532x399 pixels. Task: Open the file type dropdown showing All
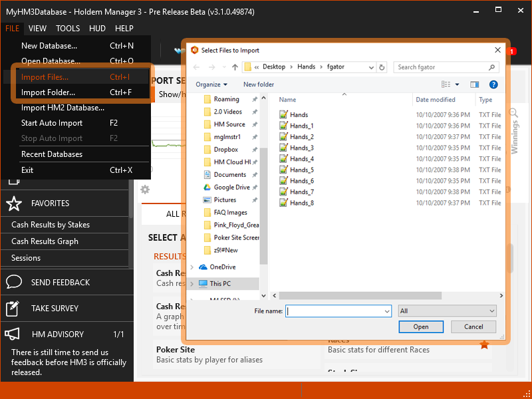(447, 311)
